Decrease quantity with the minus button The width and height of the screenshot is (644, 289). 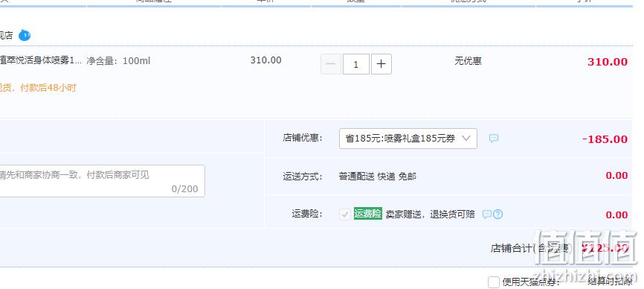point(331,64)
